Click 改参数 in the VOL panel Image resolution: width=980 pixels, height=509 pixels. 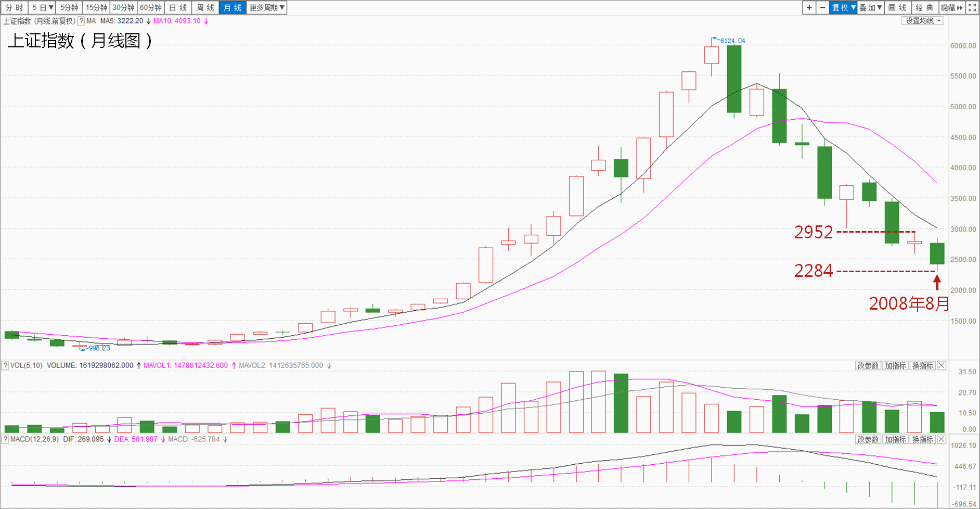pos(868,366)
